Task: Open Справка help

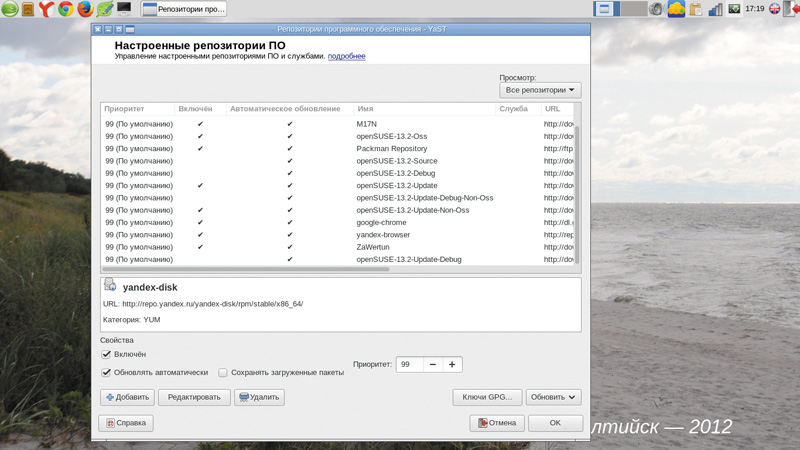Action: [126, 423]
